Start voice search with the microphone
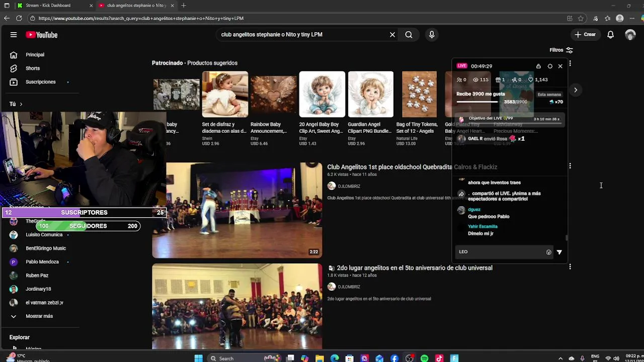The width and height of the screenshot is (644, 362). coord(432,35)
